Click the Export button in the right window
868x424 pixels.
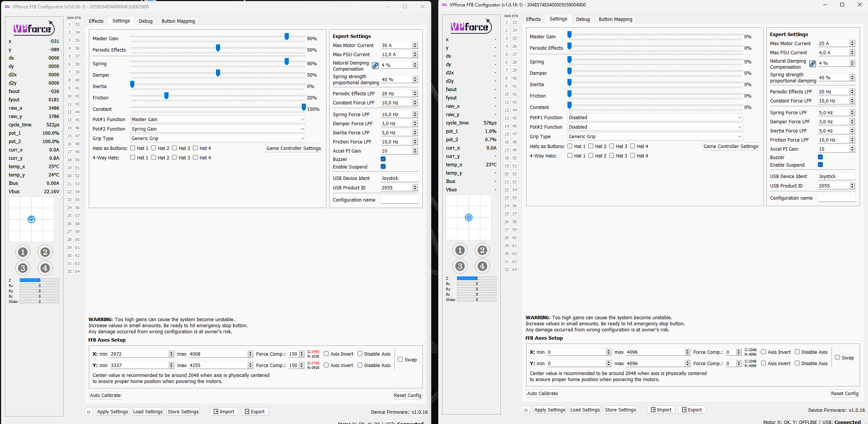pos(692,410)
